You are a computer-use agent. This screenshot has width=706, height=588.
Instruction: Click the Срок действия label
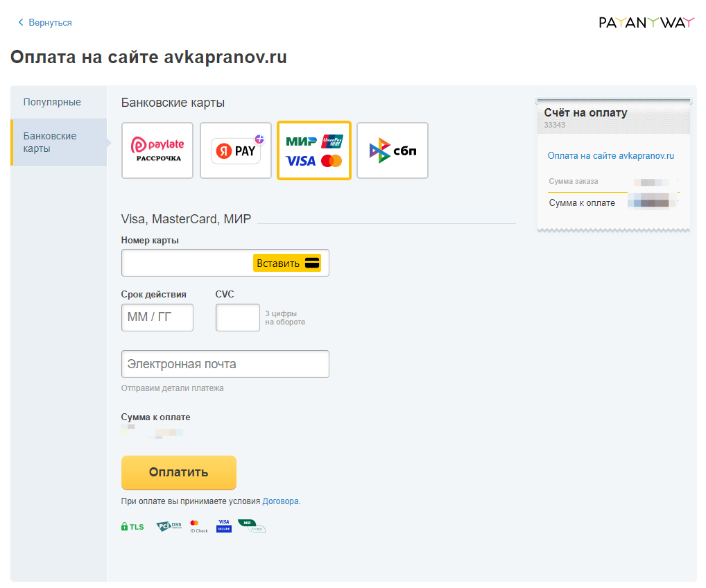coord(153,295)
